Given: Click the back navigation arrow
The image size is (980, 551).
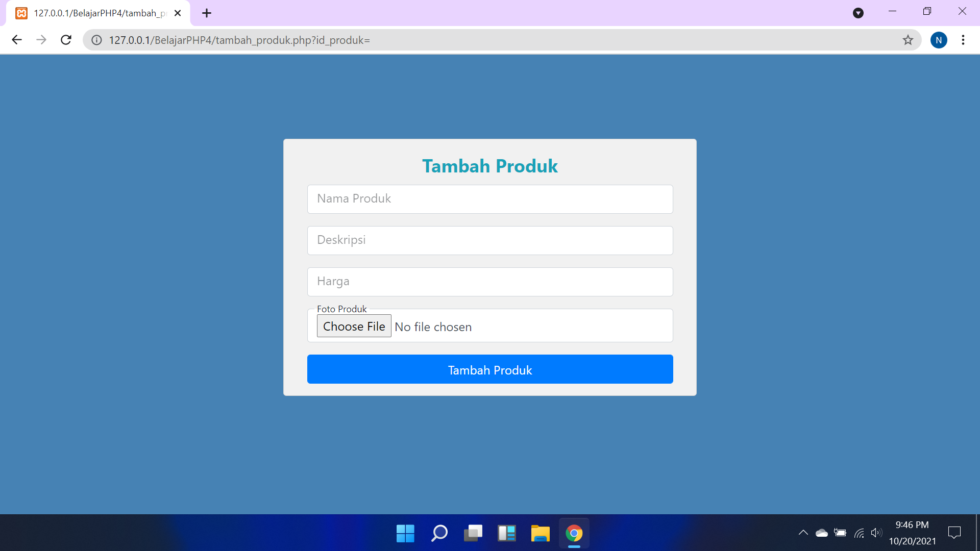Looking at the screenshot, I should click(17, 39).
